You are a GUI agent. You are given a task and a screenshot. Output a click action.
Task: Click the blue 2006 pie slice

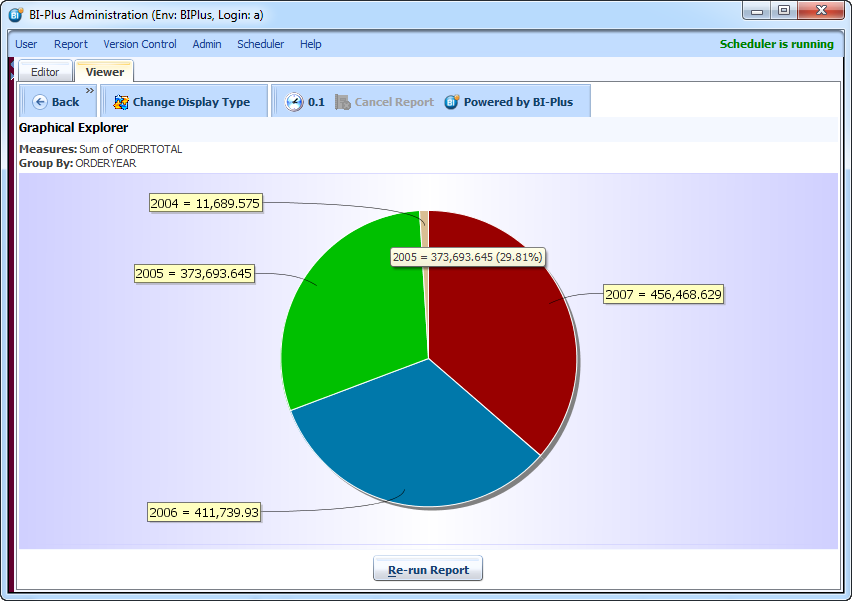(x=410, y=440)
